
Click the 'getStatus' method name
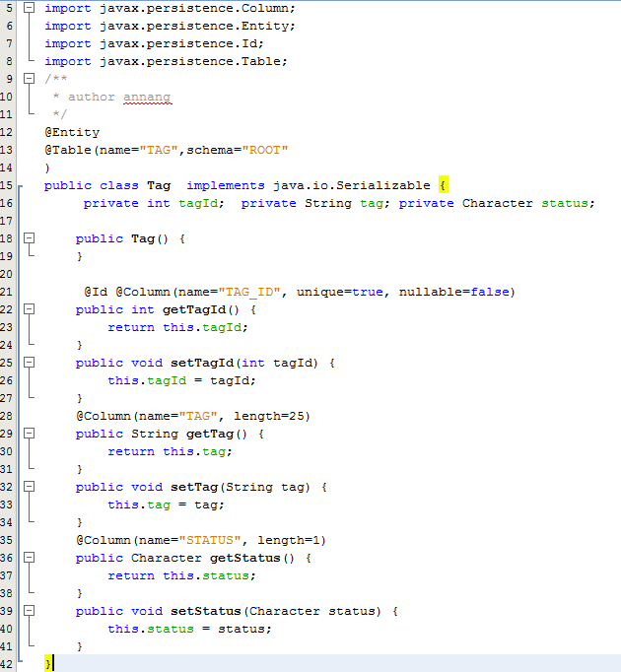[x=244, y=558]
